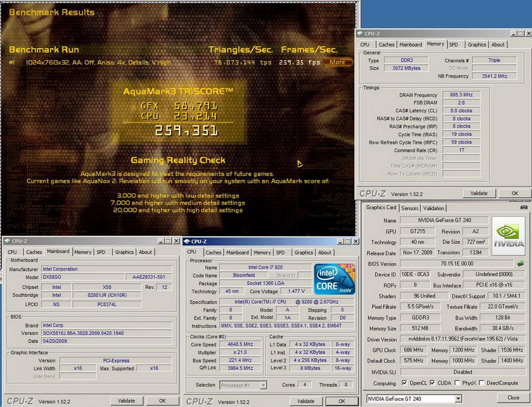
Task: Click the BIOS save chip icon in GPU-Z
Action: click(520, 263)
